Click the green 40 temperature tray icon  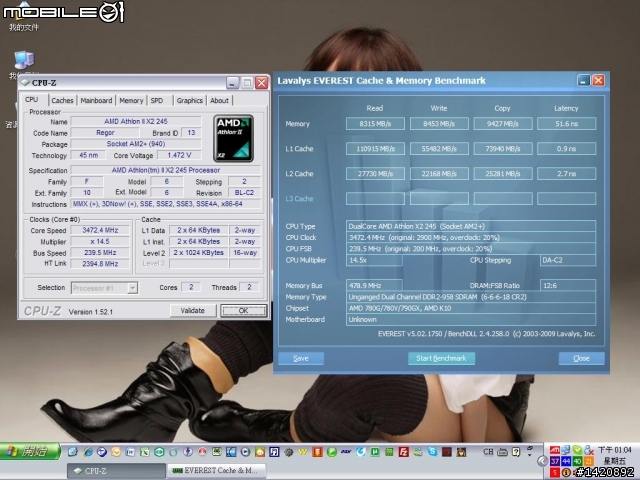pyautogui.click(x=577, y=461)
